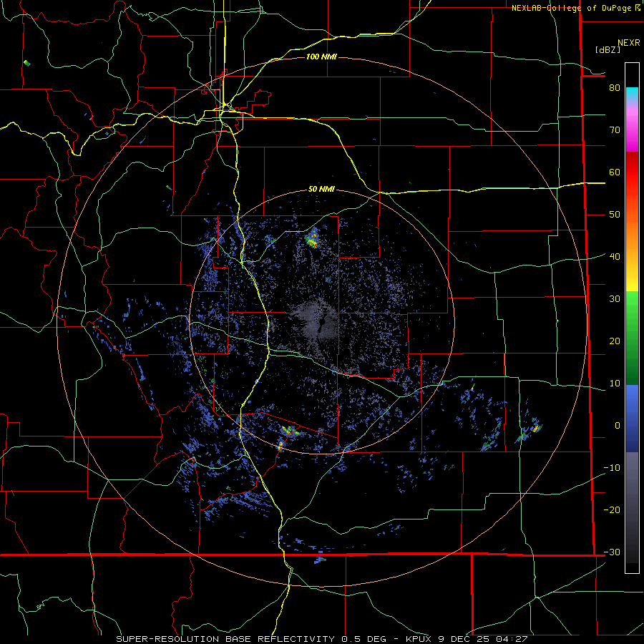
Task: Click the -20 dBZ scale value
Action: (x=612, y=510)
